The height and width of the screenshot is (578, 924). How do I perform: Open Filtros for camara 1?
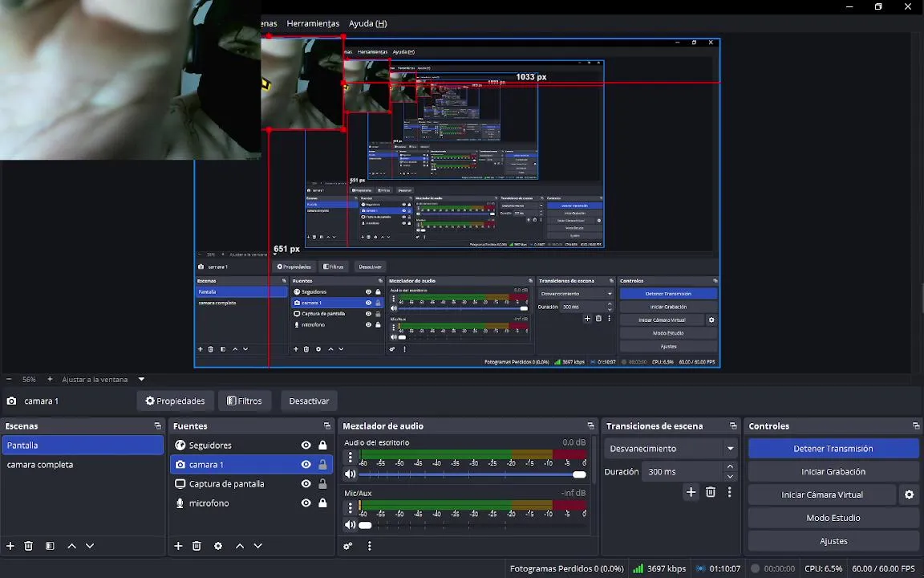(245, 401)
